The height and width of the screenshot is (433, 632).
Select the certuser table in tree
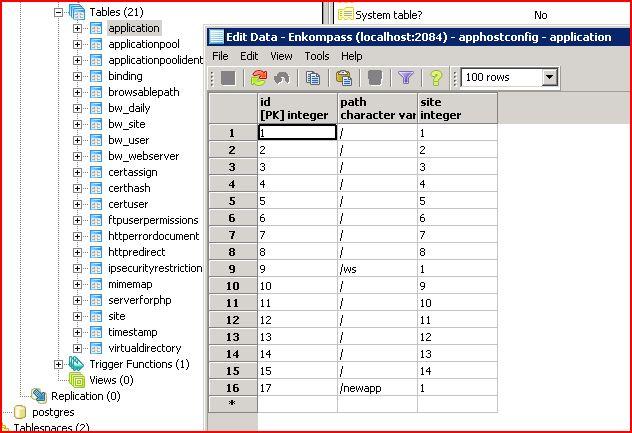pos(128,204)
